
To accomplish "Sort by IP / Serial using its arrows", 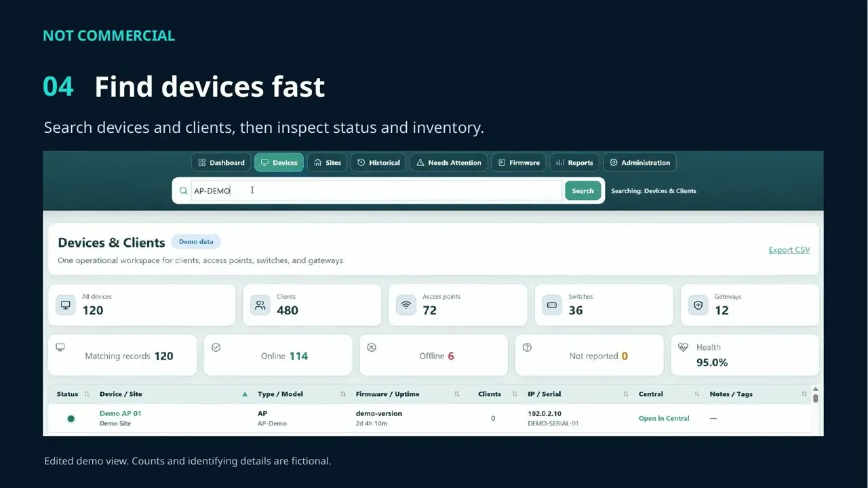I will click(625, 394).
